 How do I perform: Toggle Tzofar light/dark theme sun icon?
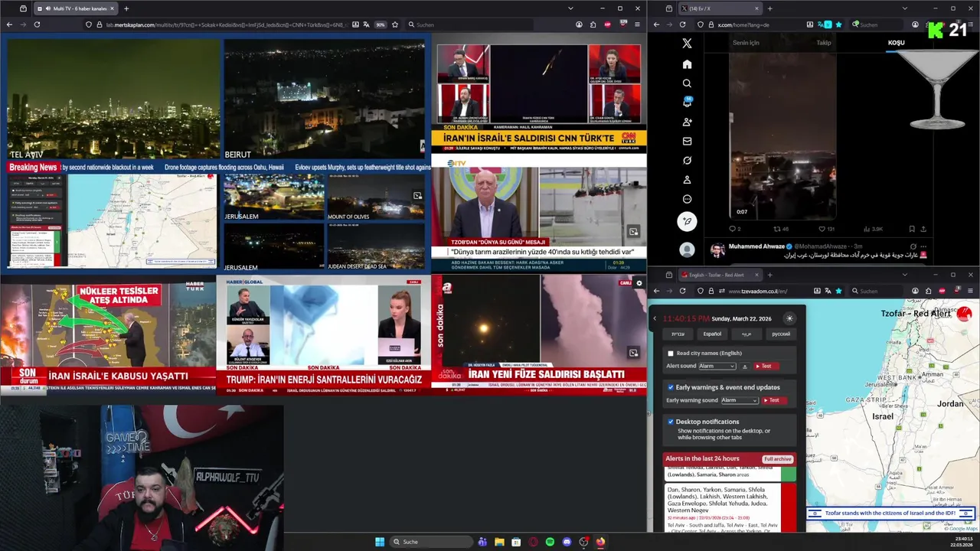pos(789,318)
